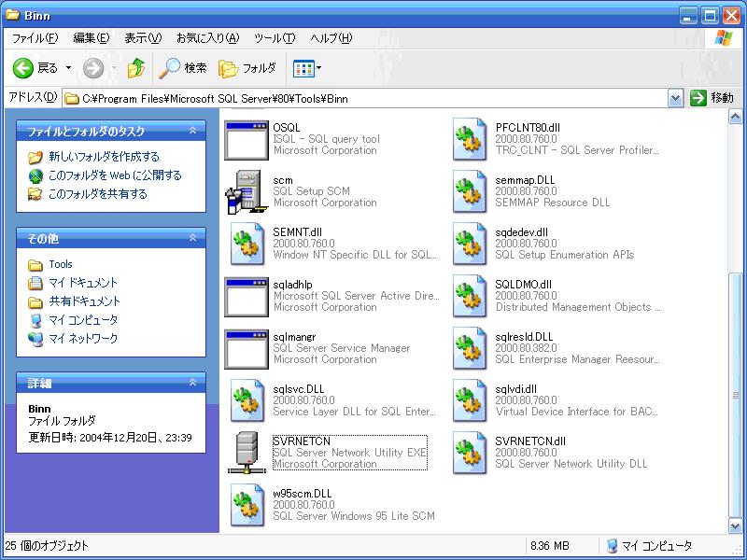Open the SVRNETCN Network Utility executable
This screenshot has width=747, height=560.
click(247, 451)
